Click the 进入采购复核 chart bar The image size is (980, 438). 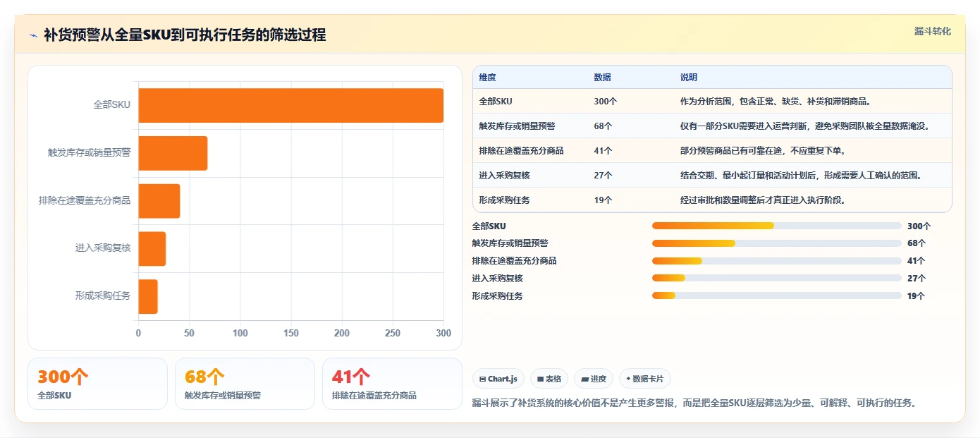tap(152, 248)
